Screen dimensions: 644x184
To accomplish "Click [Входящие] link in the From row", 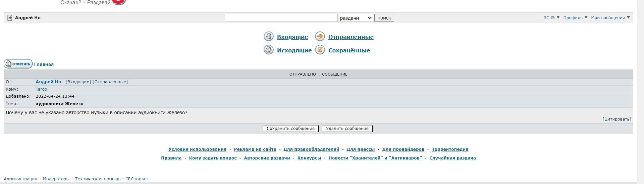I will click(78, 82).
